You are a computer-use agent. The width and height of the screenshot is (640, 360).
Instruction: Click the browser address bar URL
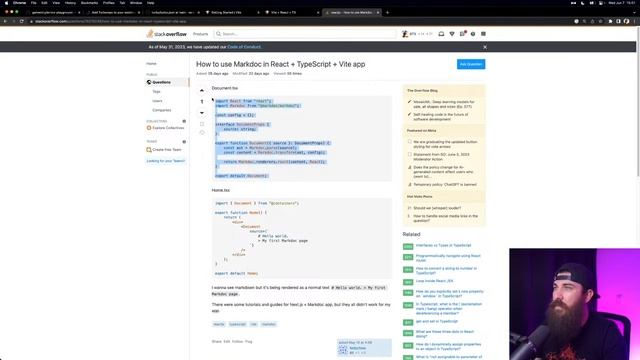[110, 21]
